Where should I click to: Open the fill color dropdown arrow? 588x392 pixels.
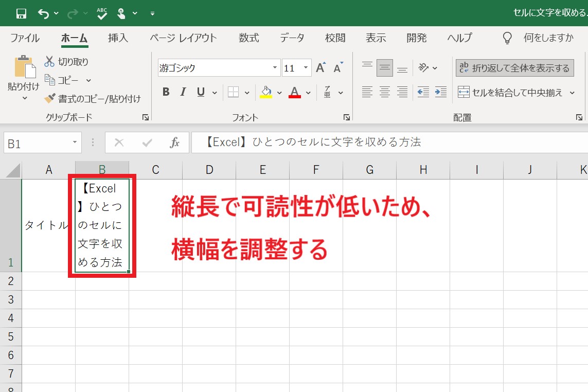(x=279, y=93)
